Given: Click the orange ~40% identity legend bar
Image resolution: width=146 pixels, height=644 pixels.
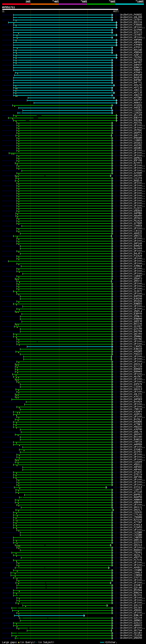Looking at the screenshot, I should [x=45, y=4].
